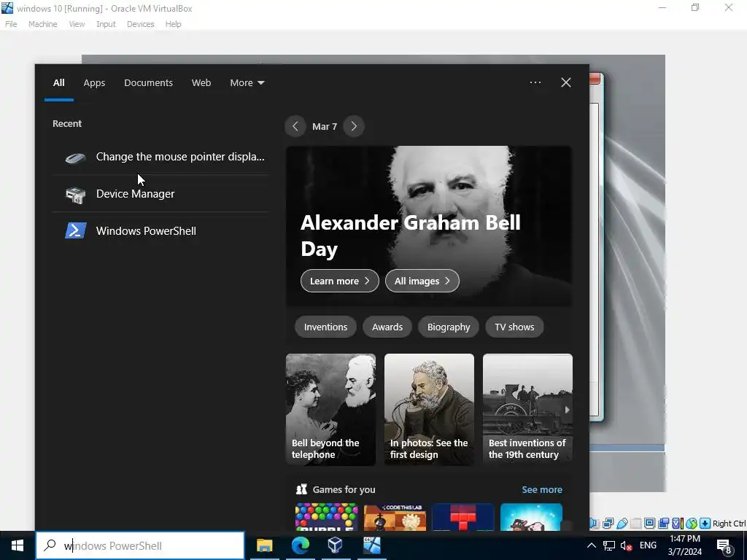The height and width of the screenshot is (560, 747).
Task: Click the Games for you heading
Action: coord(344,489)
